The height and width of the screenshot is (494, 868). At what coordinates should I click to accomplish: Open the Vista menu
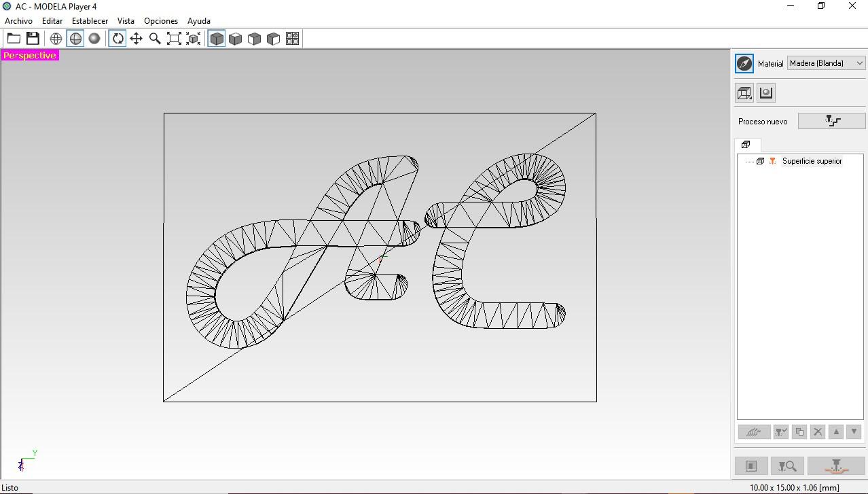click(x=126, y=21)
